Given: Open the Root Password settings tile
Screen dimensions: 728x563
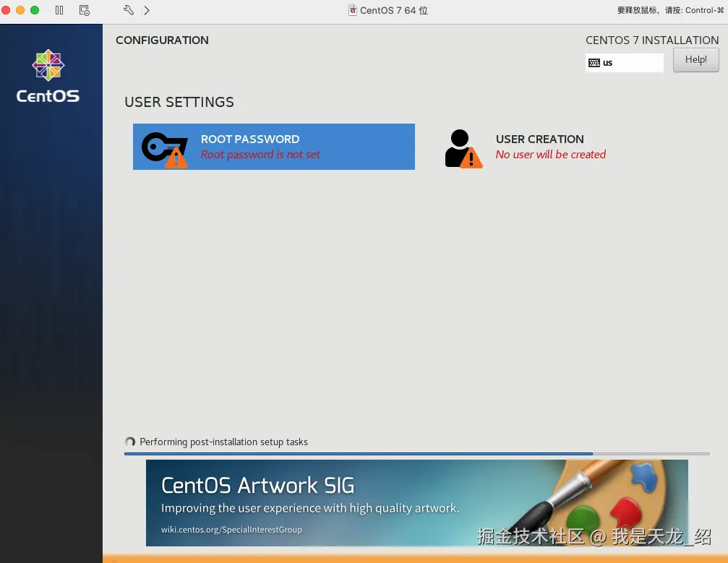Looking at the screenshot, I should pos(273,147).
